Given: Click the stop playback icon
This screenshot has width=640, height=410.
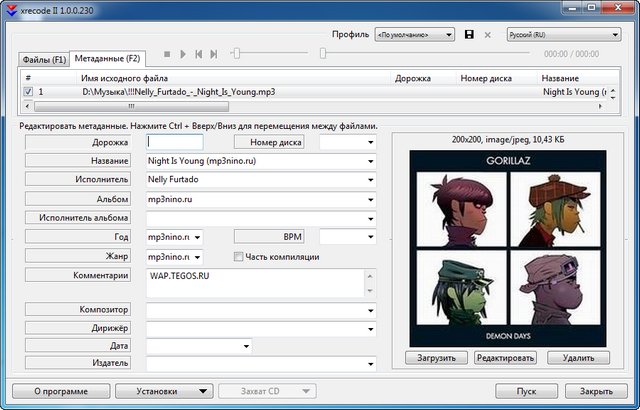Looking at the screenshot, I should tap(167, 54).
